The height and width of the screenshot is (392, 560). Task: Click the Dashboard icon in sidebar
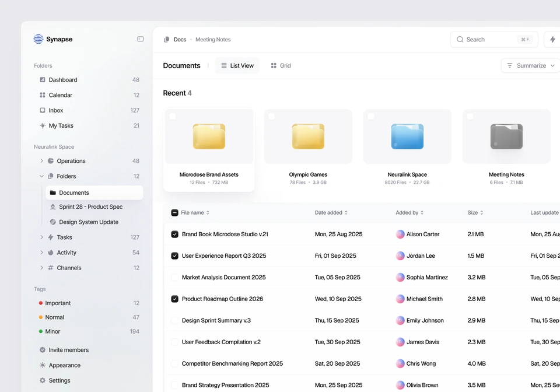(x=43, y=79)
